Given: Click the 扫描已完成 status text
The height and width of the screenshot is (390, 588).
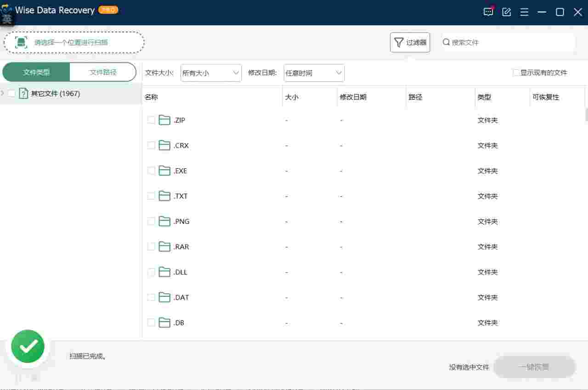Looking at the screenshot, I should tap(88, 356).
